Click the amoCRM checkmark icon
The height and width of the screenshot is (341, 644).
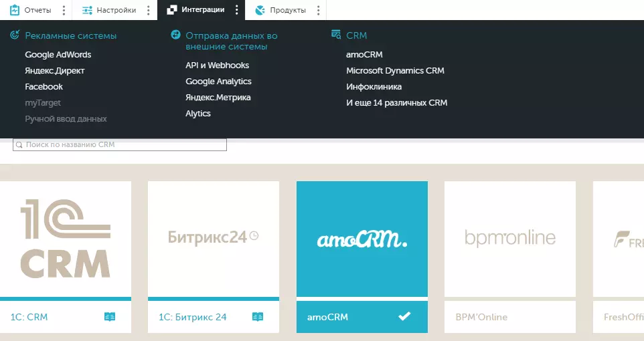(x=404, y=316)
